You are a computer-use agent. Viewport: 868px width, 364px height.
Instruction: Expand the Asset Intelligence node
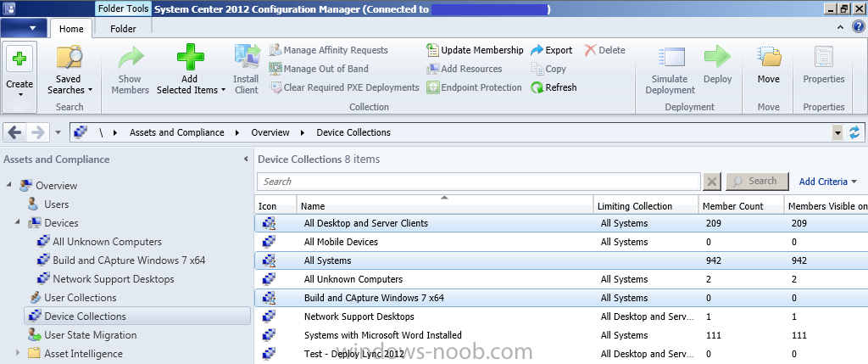[x=18, y=354]
